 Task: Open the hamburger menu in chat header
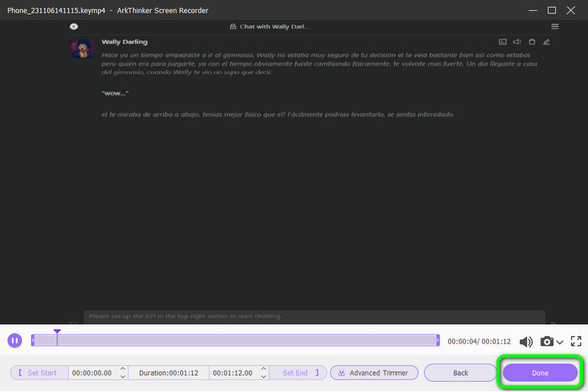coord(555,26)
